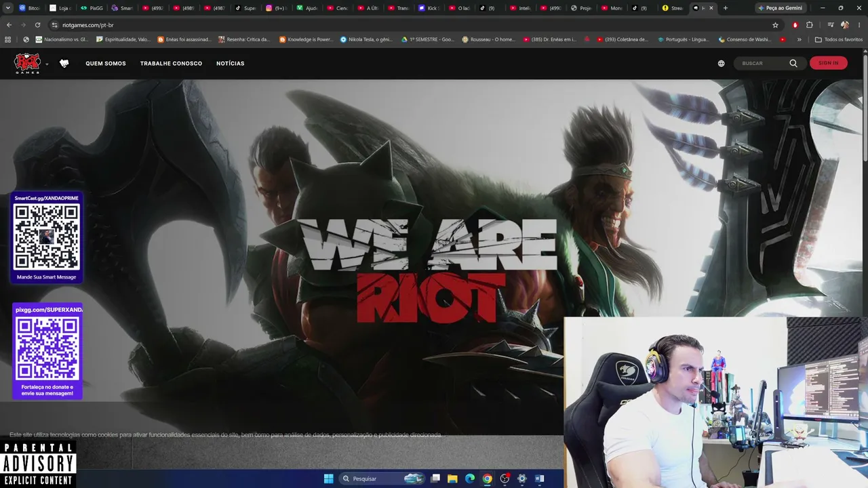Image resolution: width=868 pixels, height=488 pixels.
Task: Click the red SIGN IN button
Action: pyautogui.click(x=828, y=63)
